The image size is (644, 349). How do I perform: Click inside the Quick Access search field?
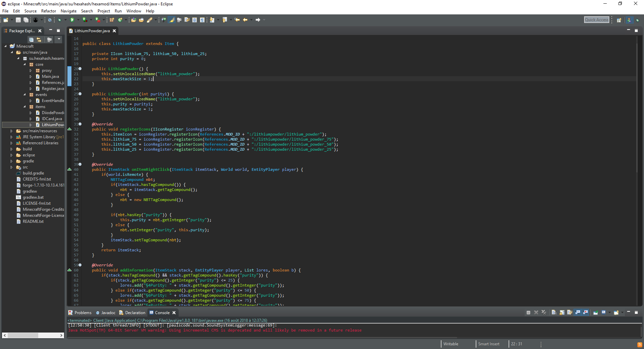[x=596, y=20]
